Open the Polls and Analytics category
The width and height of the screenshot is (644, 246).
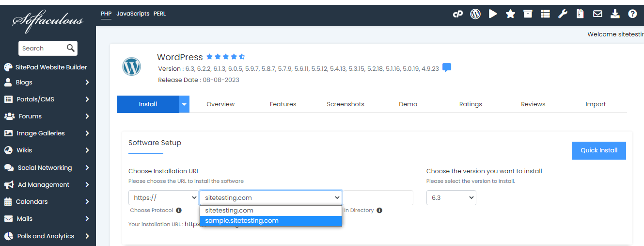tap(48, 236)
